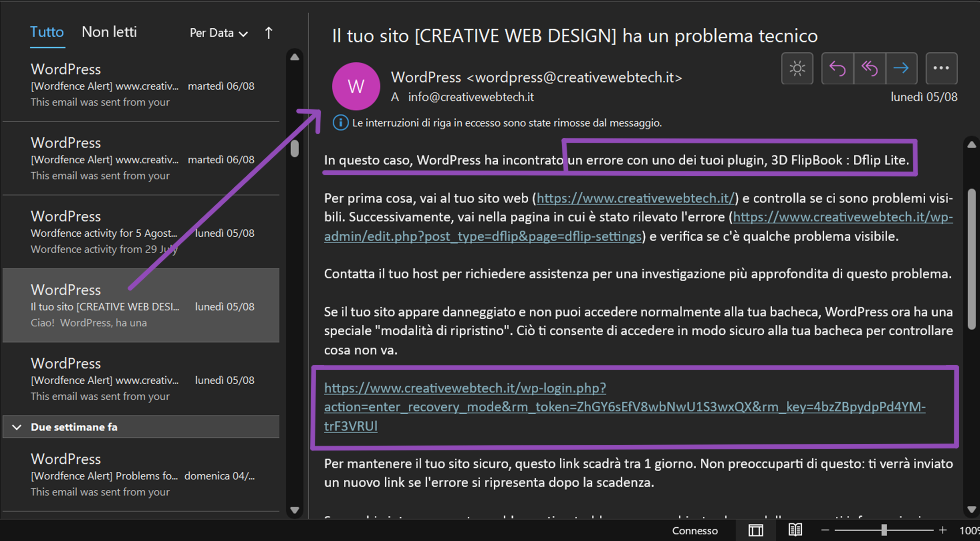Open Wordfence Alert email from lunedì 05/08
Image resolution: width=980 pixels, height=541 pixels.
[141, 379]
